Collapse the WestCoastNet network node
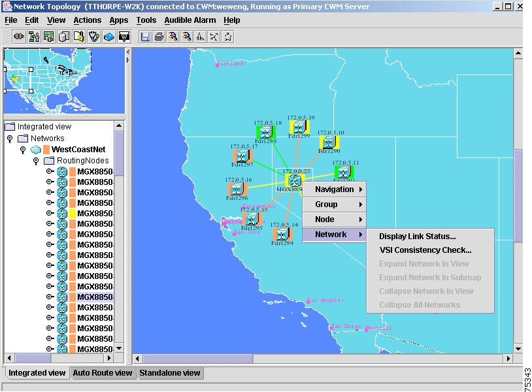 pos(23,150)
